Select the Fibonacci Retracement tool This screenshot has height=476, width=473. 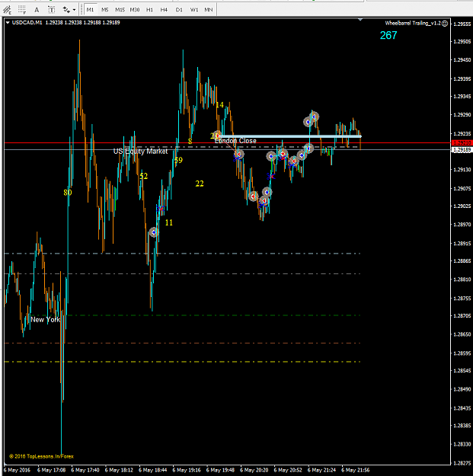22,10
